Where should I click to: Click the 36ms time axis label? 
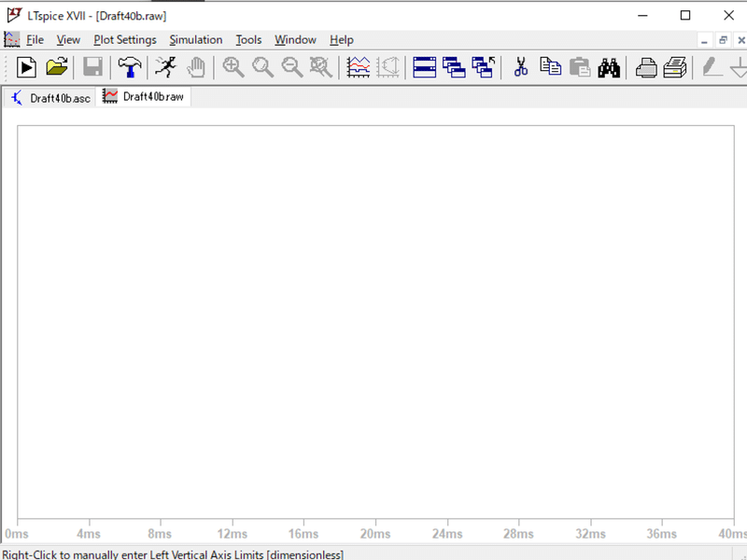pos(662,534)
